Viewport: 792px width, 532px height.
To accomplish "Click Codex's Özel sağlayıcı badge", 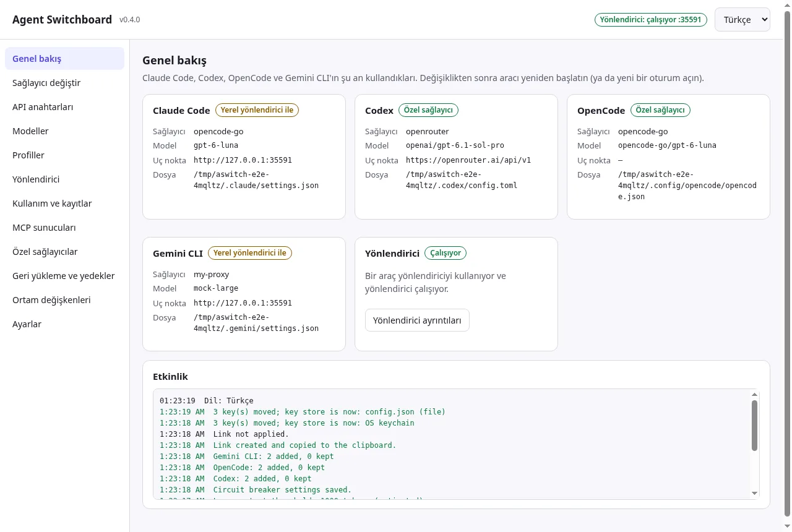I will (428, 110).
